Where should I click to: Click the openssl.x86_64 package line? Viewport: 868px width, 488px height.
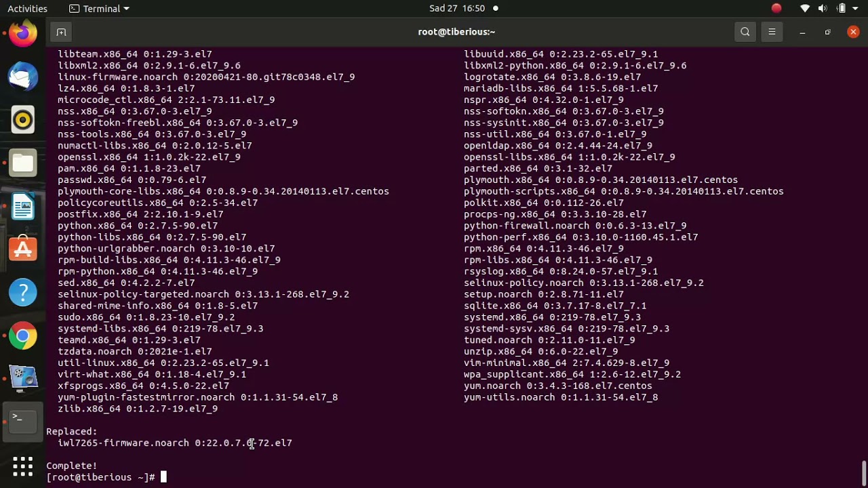tap(149, 157)
